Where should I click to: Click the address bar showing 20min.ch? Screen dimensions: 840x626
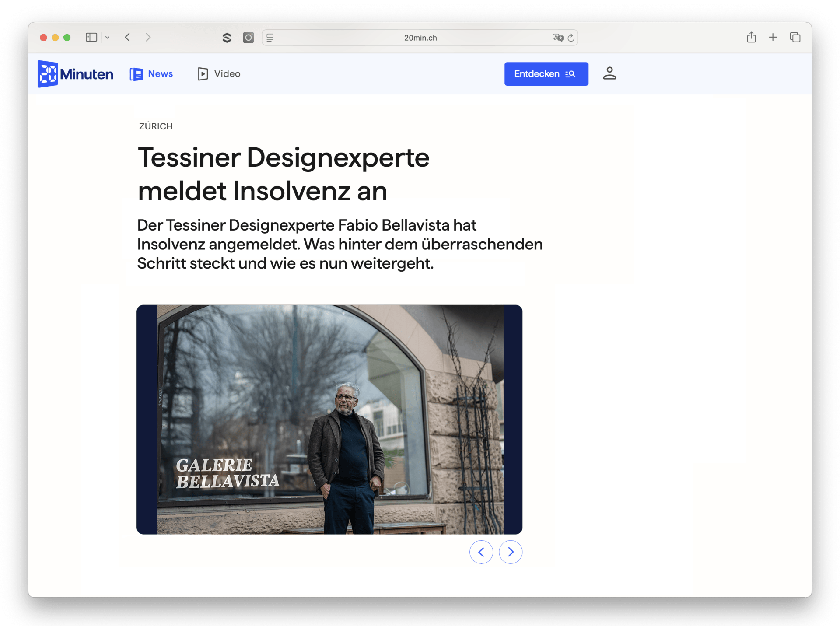pos(420,38)
